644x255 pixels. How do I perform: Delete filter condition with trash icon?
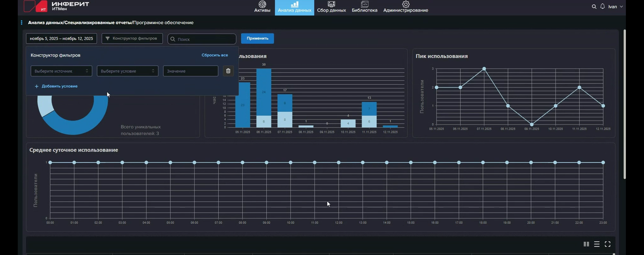(x=228, y=71)
